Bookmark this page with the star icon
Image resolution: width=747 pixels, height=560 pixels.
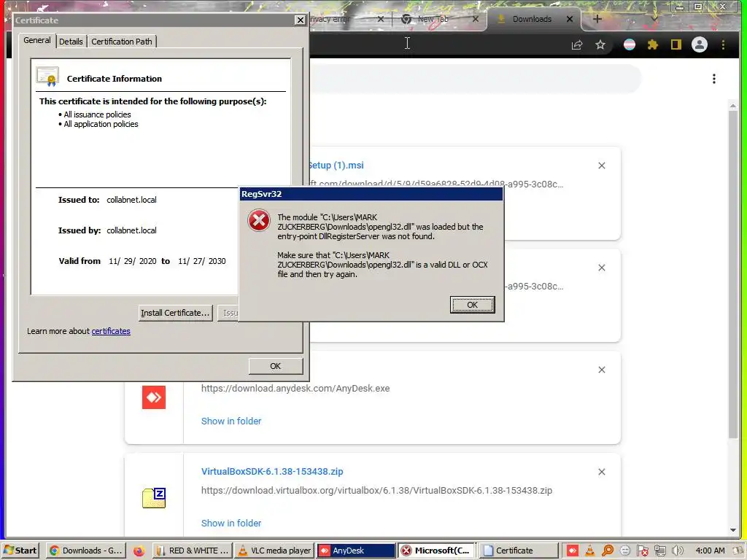(x=600, y=44)
